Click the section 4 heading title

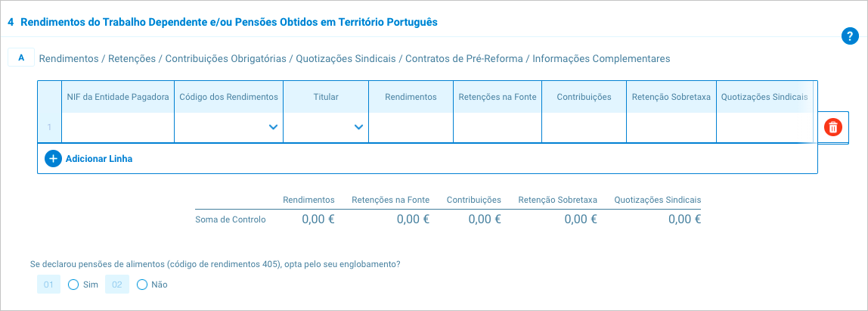[x=228, y=23]
